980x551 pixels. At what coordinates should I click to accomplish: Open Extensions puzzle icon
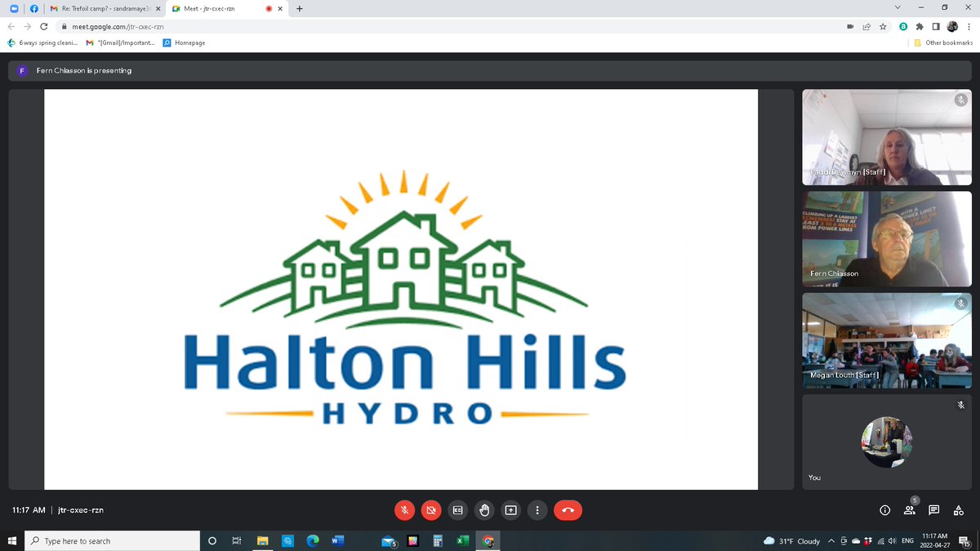pyautogui.click(x=920, y=26)
